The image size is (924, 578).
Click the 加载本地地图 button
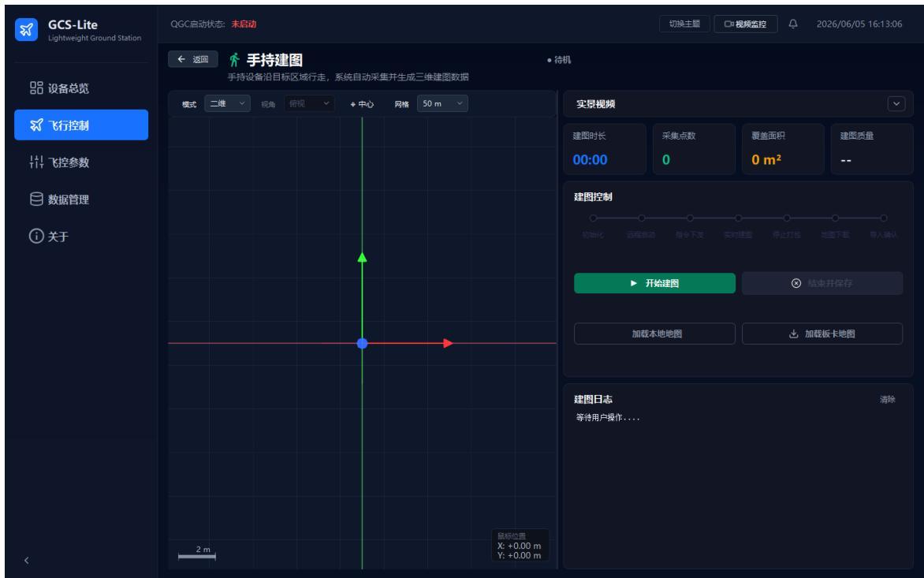654,334
